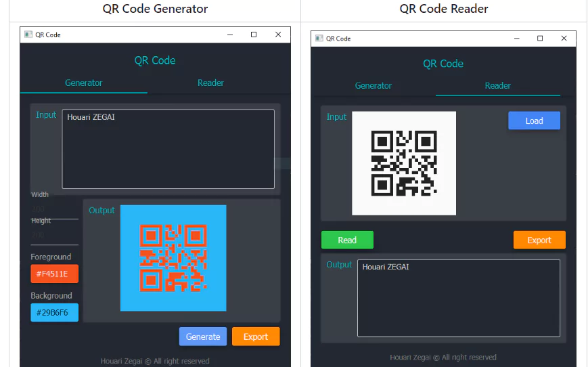Click the 'QR Code Reader' heading
Image resolution: width=588 pixels, height=367 pixels.
[444, 9]
